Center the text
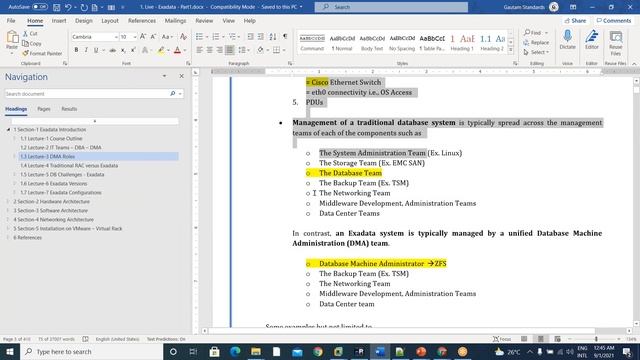 pos(209,50)
